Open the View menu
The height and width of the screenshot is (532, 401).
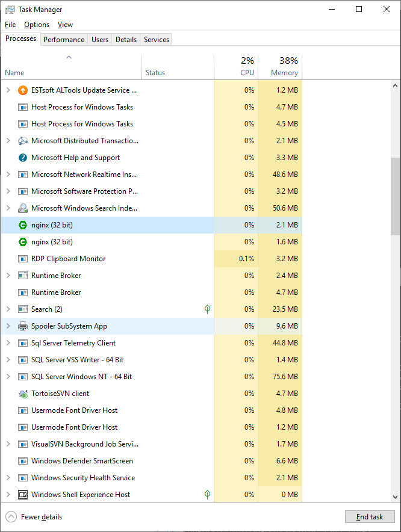pyautogui.click(x=65, y=25)
